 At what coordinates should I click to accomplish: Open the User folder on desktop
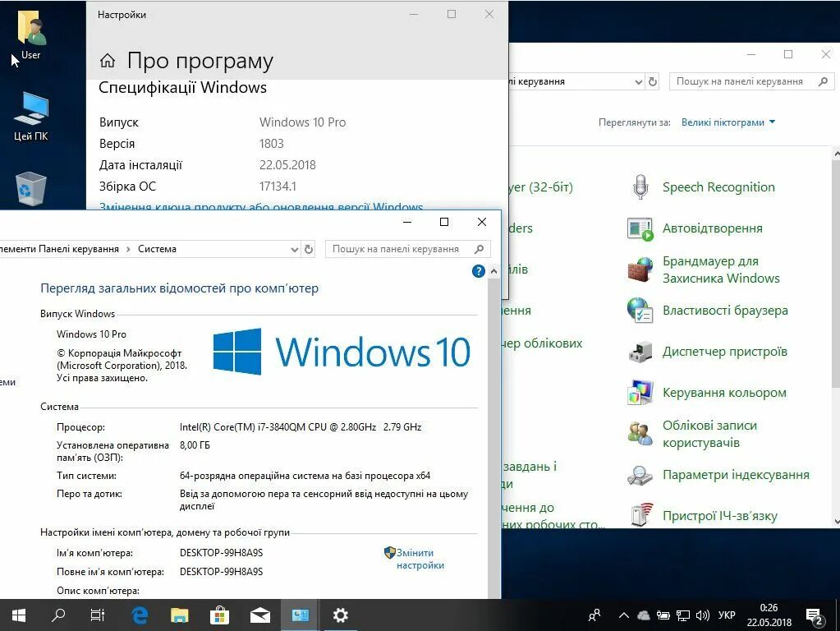point(31,34)
